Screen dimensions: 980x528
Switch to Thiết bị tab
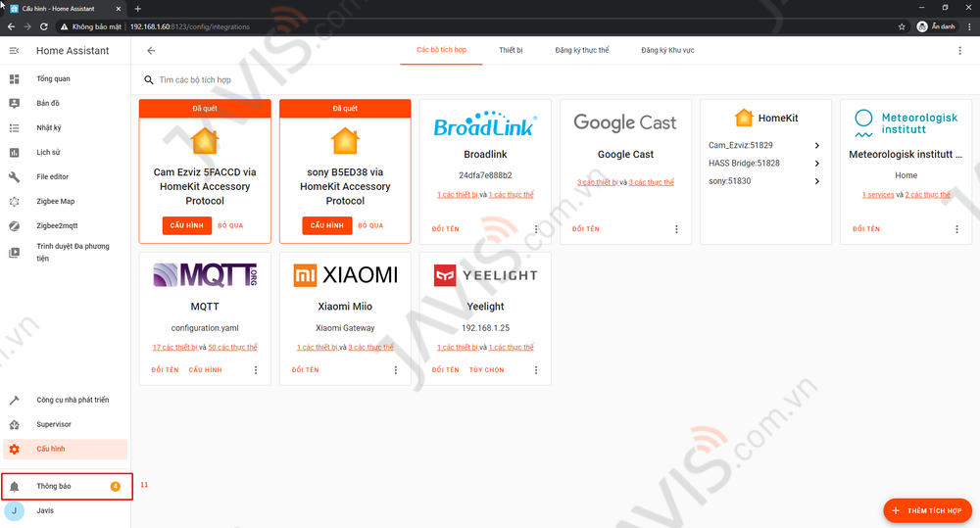[511, 50]
